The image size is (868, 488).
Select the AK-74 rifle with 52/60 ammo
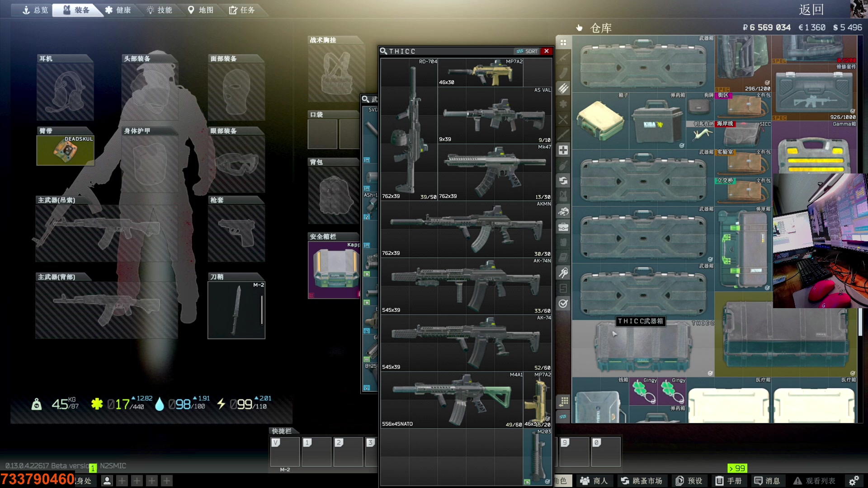(x=467, y=343)
